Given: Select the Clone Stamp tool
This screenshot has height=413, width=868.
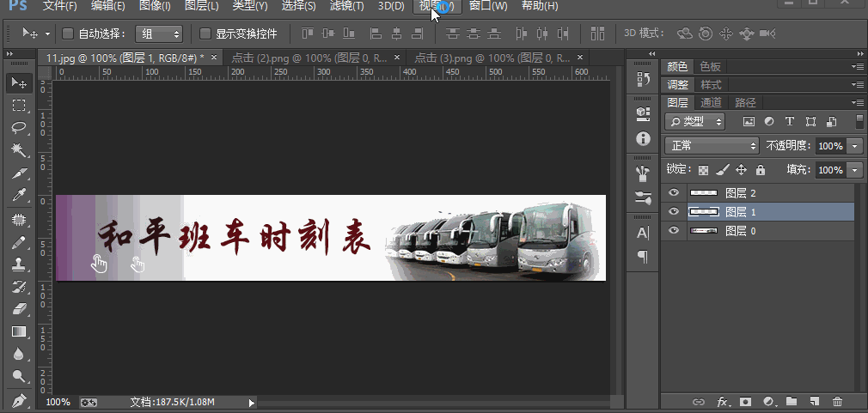Looking at the screenshot, I should (x=18, y=264).
